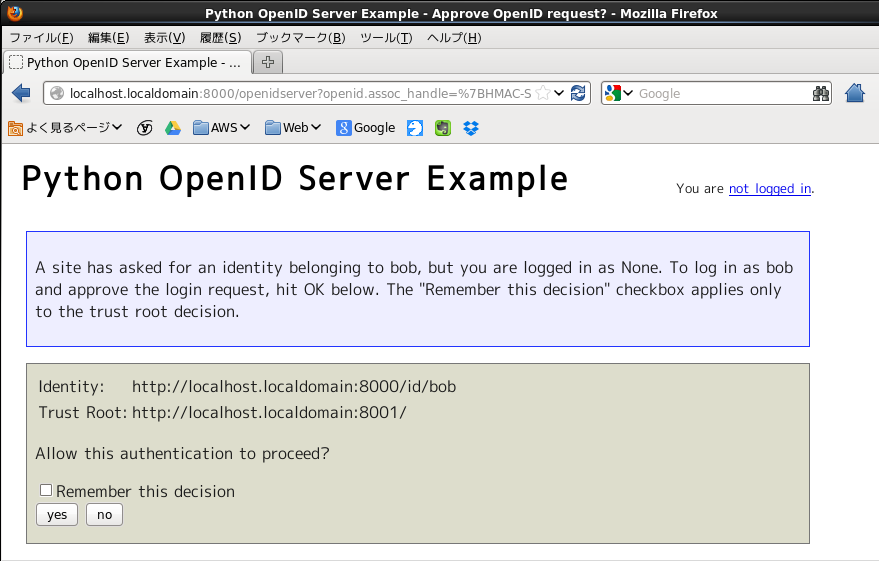Image resolution: width=879 pixels, height=561 pixels.
Task: Open the search engine selector dropdown
Action: (x=619, y=93)
